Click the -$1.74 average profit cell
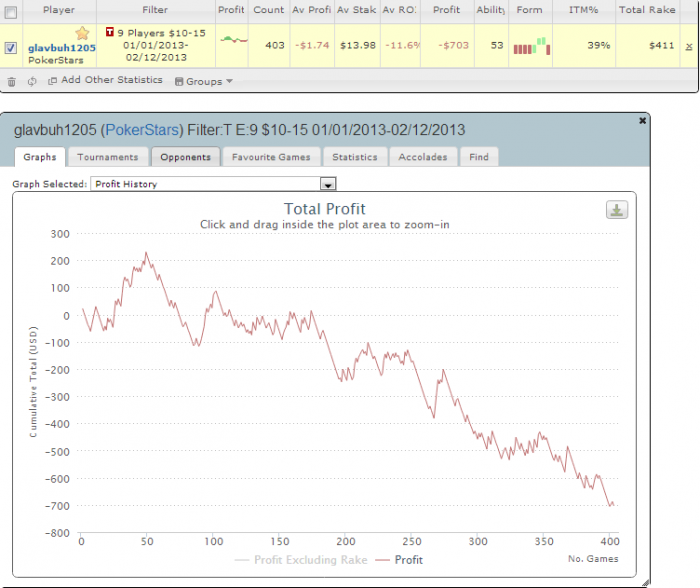Viewport: 700px width, 588px height. pyautogui.click(x=312, y=46)
